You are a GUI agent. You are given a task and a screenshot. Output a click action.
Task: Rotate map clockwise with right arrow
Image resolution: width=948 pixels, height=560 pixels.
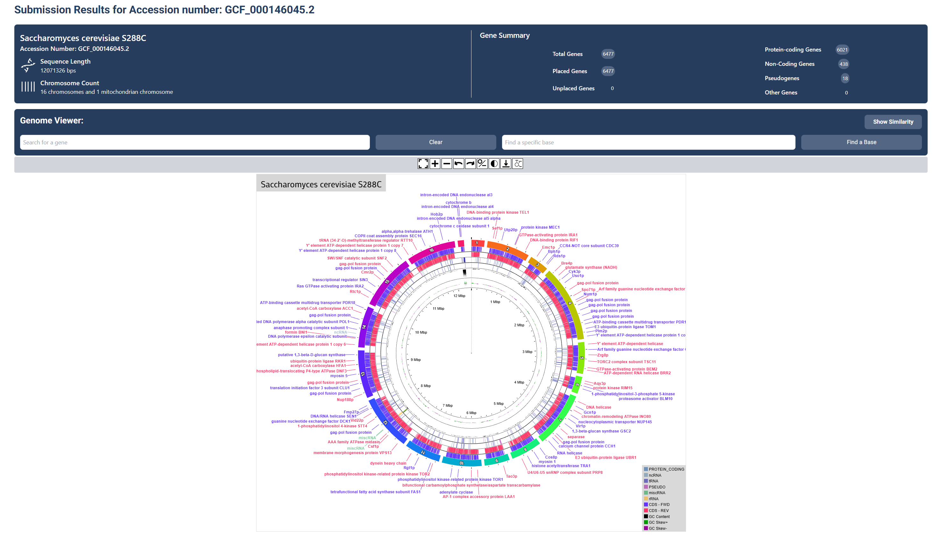click(470, 163)
